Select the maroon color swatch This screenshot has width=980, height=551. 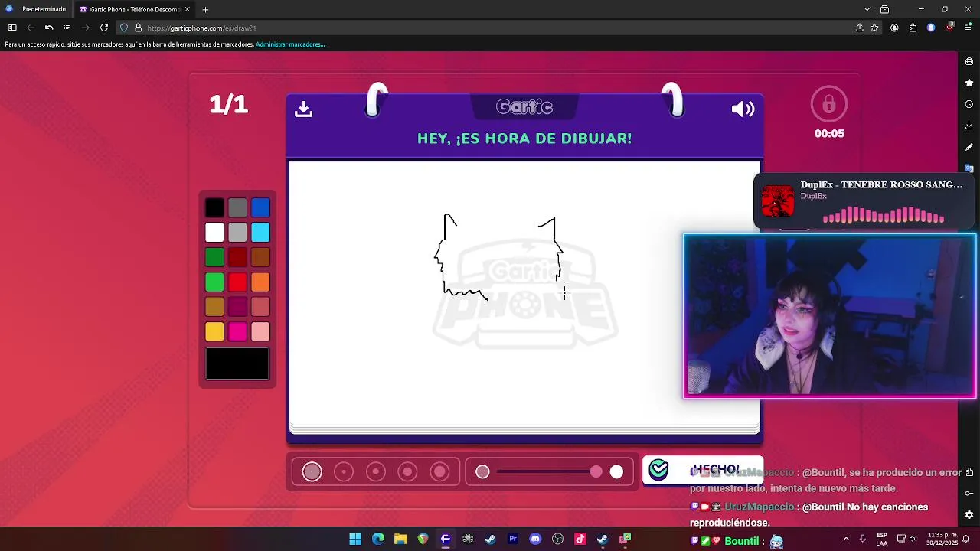click(237, 307)
